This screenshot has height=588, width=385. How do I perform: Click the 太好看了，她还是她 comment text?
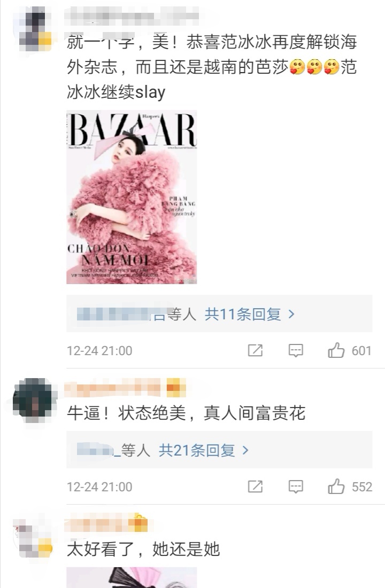143,550
